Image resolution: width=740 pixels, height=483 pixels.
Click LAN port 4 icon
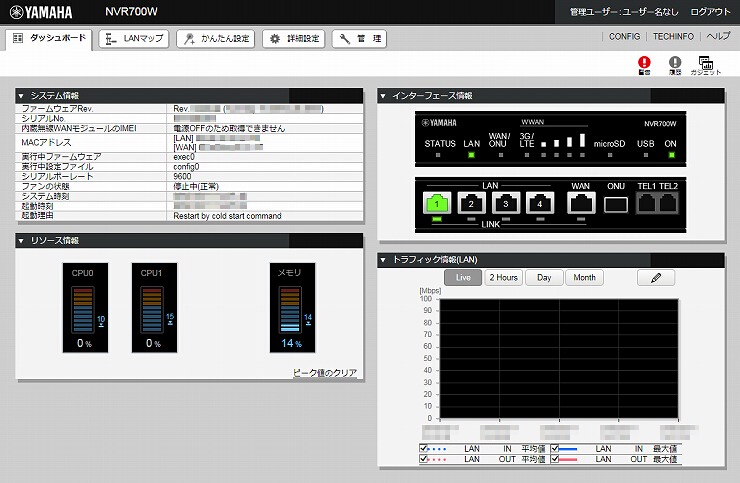coord(540,203)
